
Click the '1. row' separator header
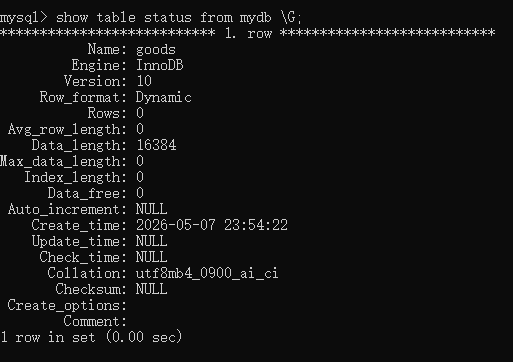click(248, 33)
